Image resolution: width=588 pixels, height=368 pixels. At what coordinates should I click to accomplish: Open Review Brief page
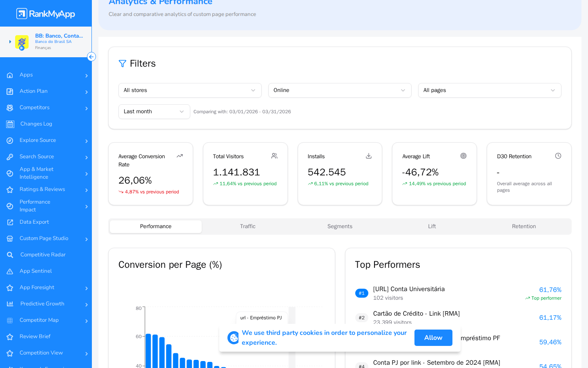[x=35, y=337]
